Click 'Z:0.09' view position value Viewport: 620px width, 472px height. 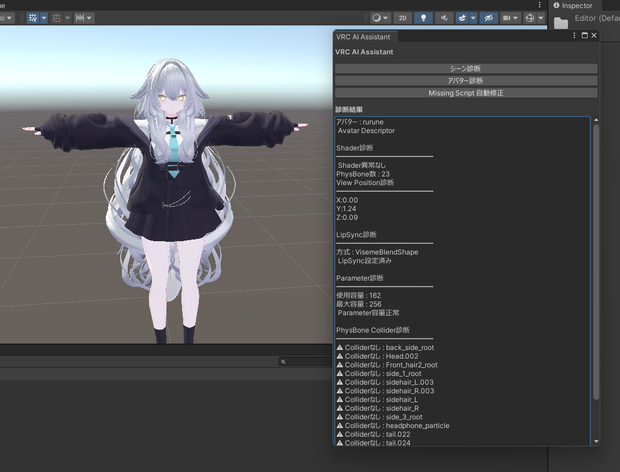[x=347, y=217]
